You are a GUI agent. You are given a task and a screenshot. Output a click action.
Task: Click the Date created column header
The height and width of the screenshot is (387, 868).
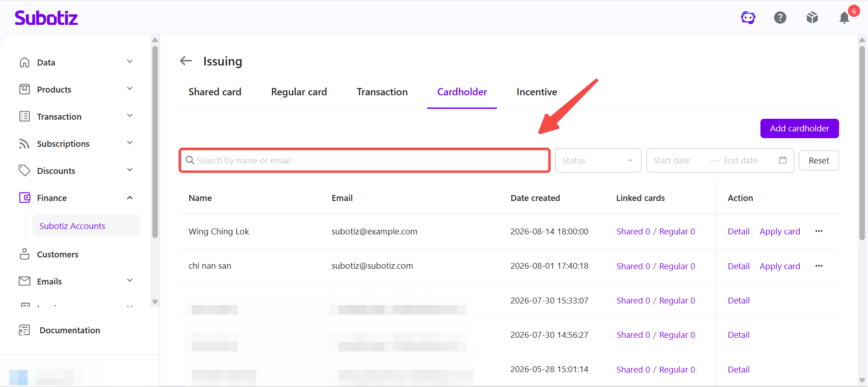coord(535,198)
